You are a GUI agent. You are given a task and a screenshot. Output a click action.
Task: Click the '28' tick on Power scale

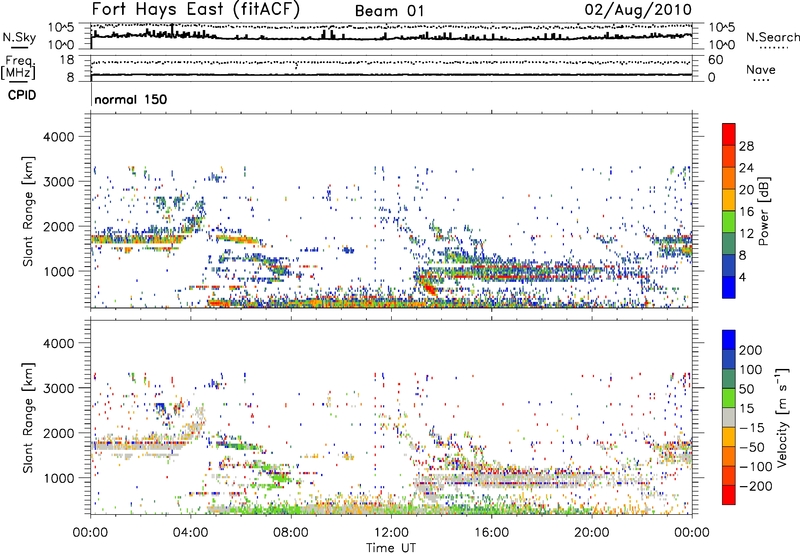[x=746, y=146]
